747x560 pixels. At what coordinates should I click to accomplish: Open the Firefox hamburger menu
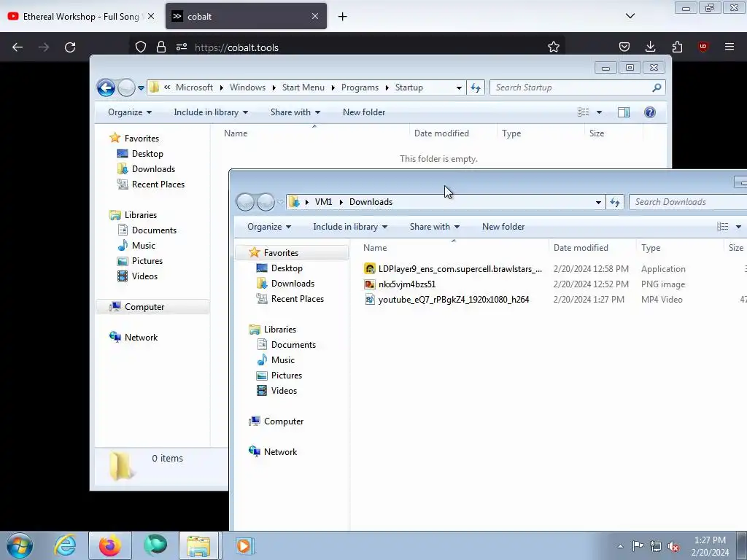click(x=729, y=47)
